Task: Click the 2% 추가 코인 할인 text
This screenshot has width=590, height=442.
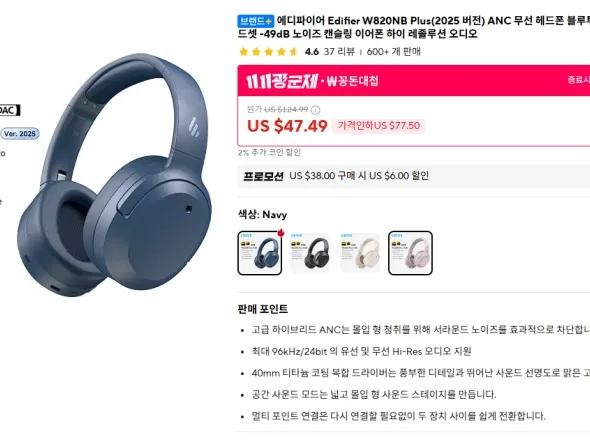Action: click(x=269, y=152)
